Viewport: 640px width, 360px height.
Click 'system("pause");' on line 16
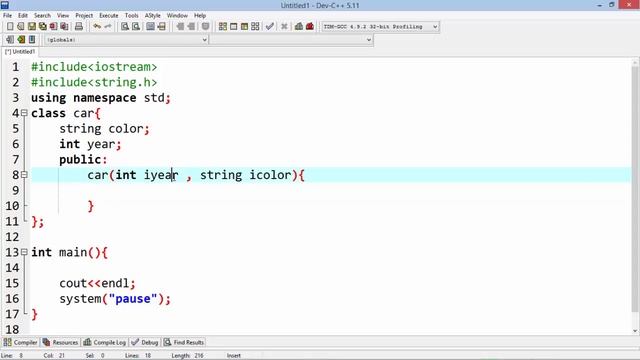tap(115, 299)
